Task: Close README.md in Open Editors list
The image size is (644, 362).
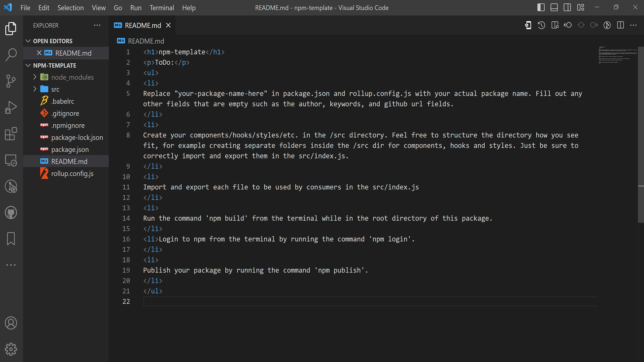Action: click(x=39, y=53)
